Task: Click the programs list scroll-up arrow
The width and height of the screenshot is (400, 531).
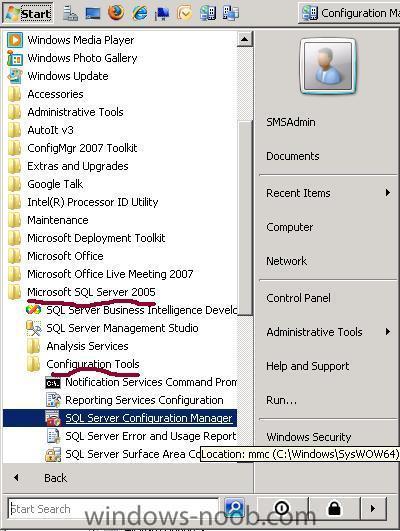Action: coord(245,40)
